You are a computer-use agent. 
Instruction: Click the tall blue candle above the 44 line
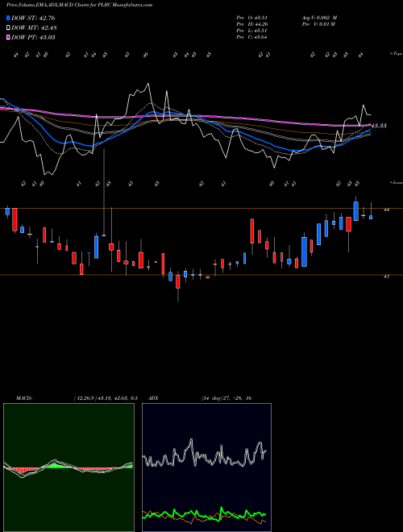pyautogui.click(x=355, y=211)
